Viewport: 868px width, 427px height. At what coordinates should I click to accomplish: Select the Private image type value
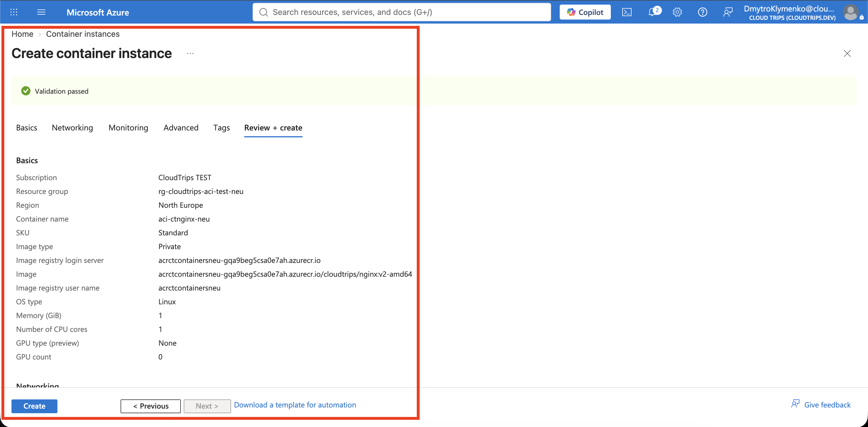pyautogui.click(x=169, y=247)
